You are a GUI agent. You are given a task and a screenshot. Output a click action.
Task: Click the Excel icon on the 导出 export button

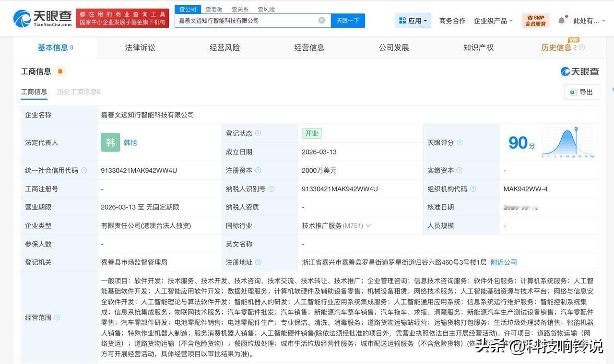coord(573,92)
